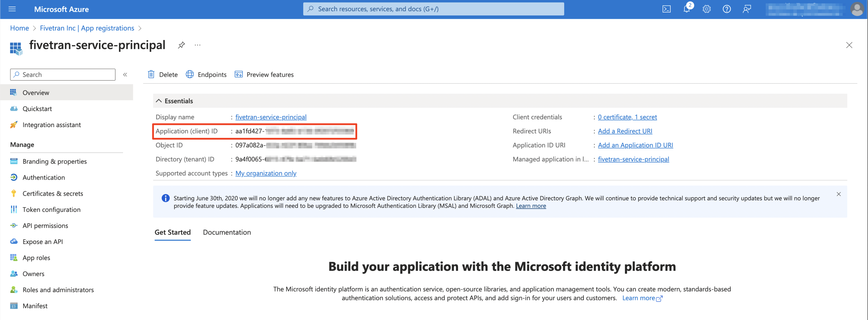Click the Branding & properties icon
The height and width of the screenshot is (320, 868).
pyautogui.click(x=14, y=161)
